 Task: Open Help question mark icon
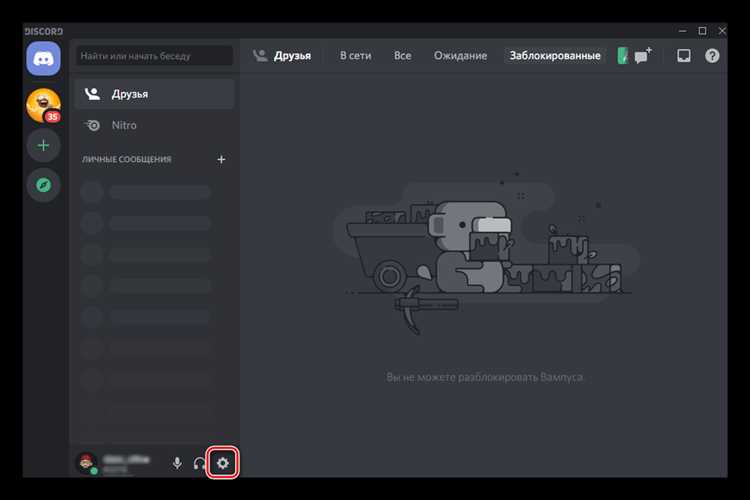click(712, 56)
